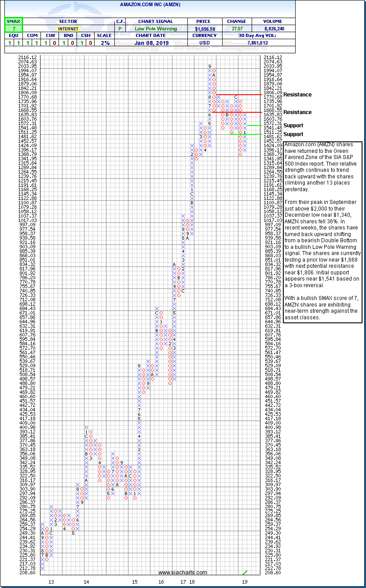The width and height of the screenshot is (366, 588).
Task: Select the INTERNET sector label
Action: pyautogui.click(x=67, y=28)
